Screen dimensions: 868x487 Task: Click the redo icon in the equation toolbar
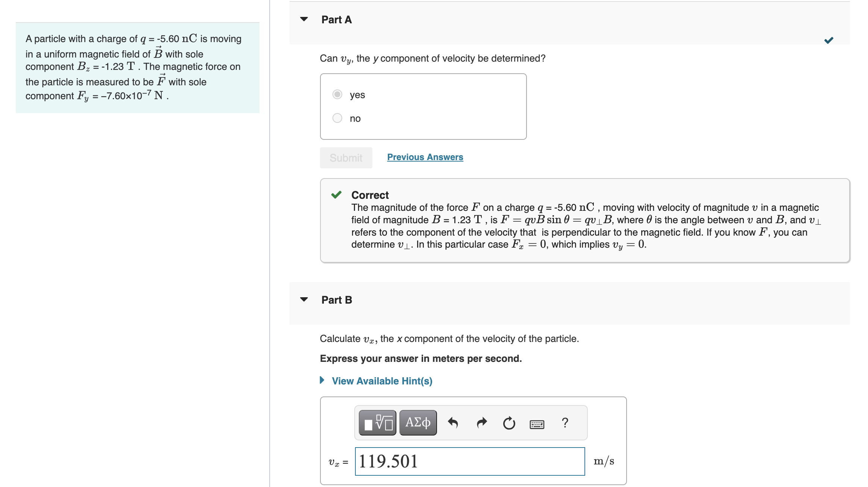pyautogui.click(x=481, y=422)
